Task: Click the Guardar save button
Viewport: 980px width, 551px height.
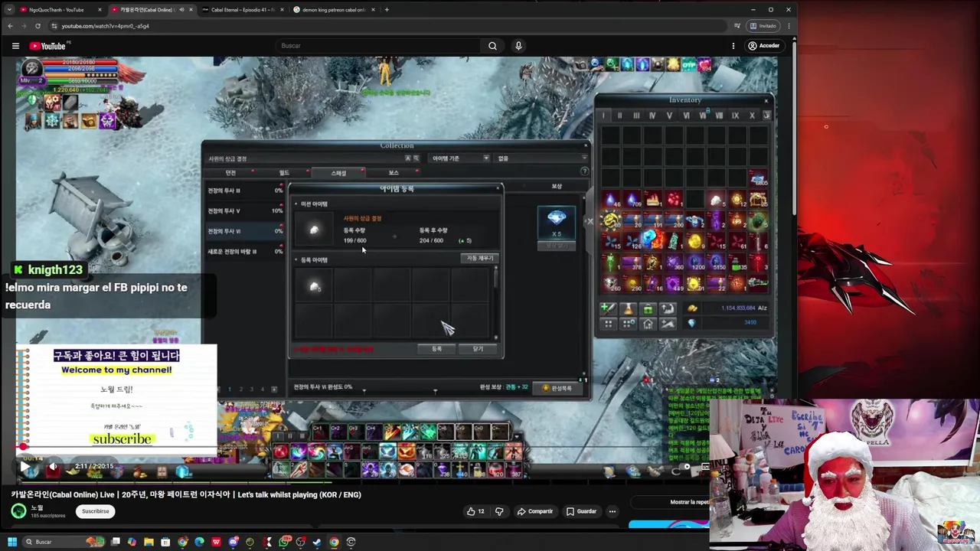Action: (580, 511)
